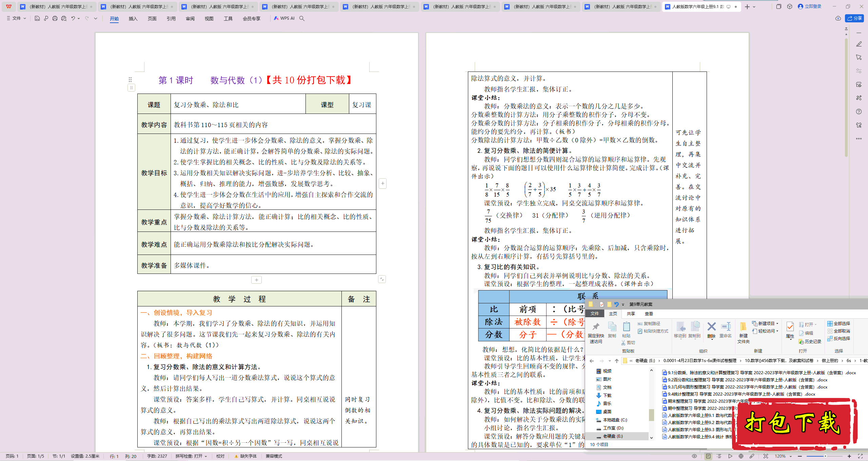868x461 pixels.
Task: Click the print icon in WPS toolbar
Action: (55, 19)
